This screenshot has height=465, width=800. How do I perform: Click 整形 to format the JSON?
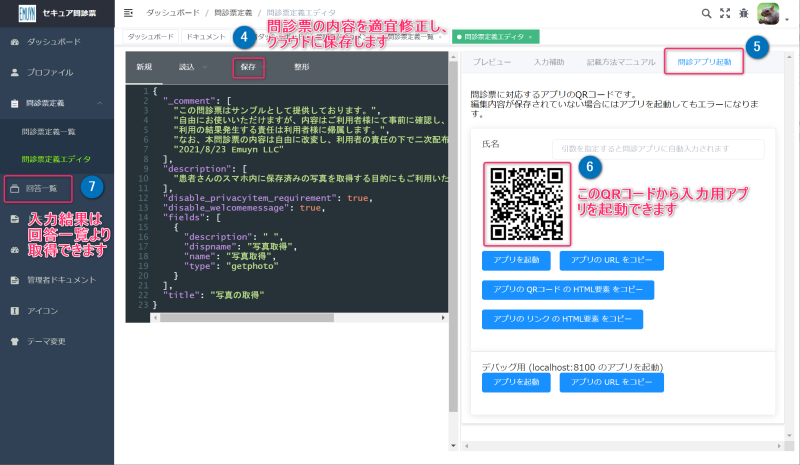point(302,67)
